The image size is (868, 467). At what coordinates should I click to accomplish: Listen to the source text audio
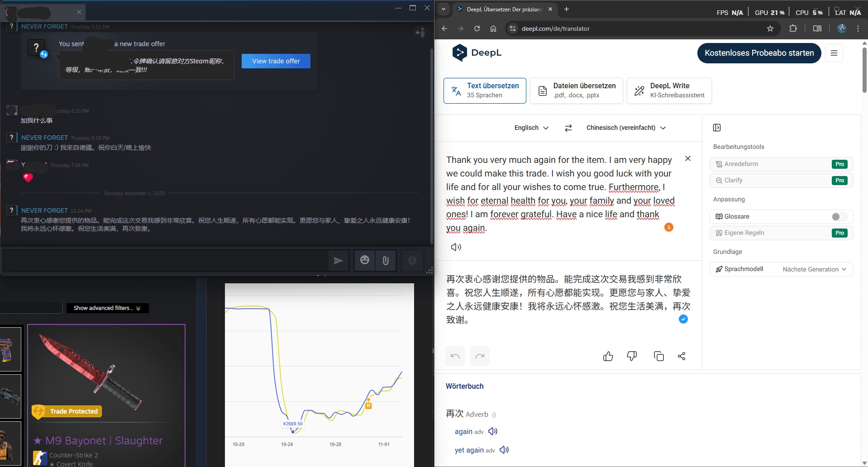(456, 247)
